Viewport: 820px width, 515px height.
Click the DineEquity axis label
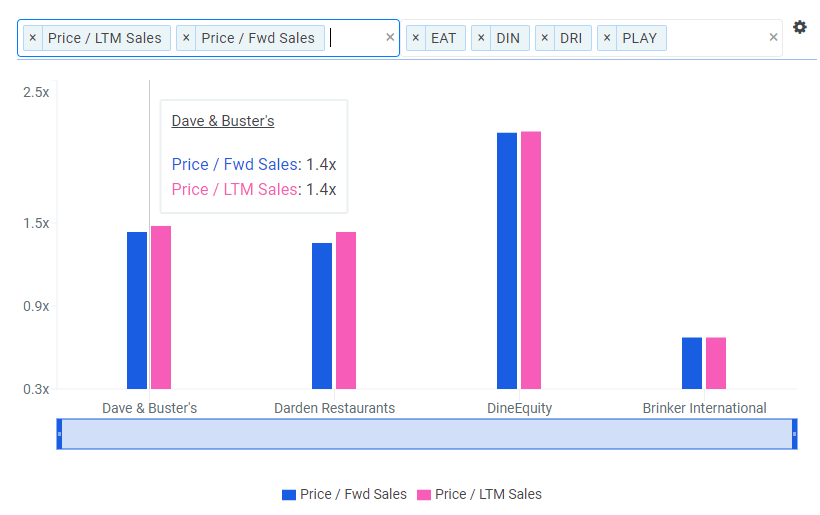(519, 408)
